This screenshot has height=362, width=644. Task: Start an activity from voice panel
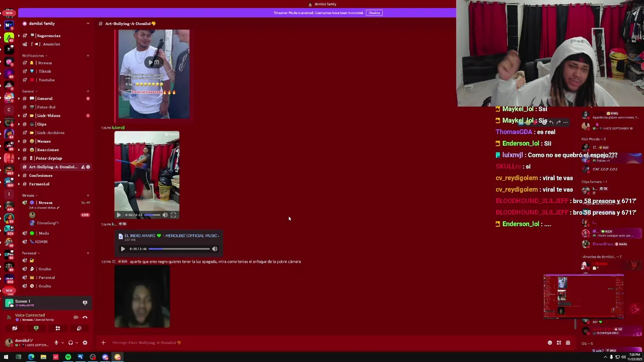pos(57,328)
